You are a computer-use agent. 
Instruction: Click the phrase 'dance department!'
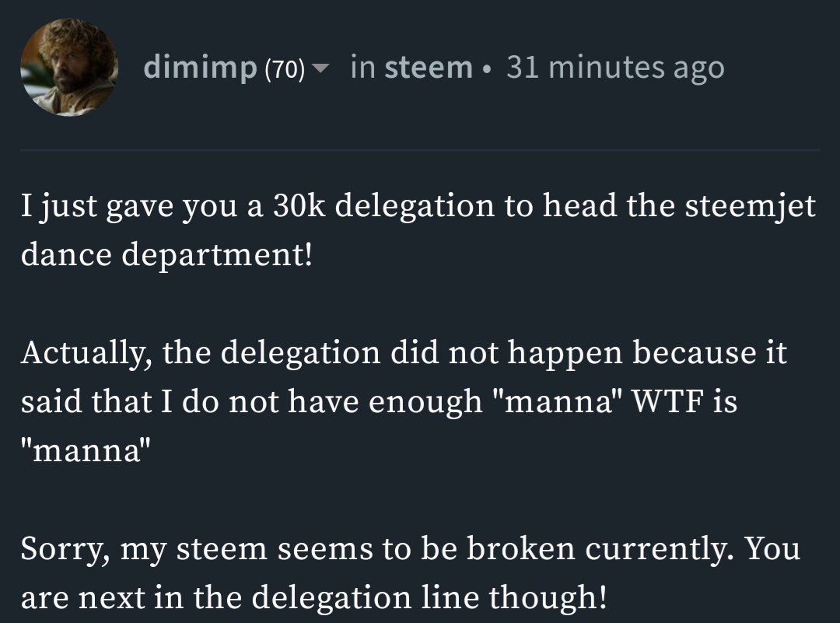(166, 254)
